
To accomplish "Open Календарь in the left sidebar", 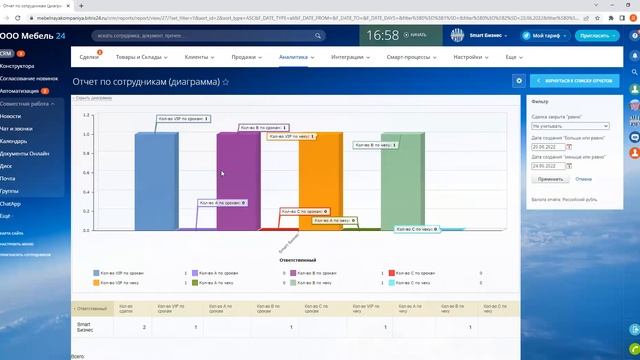I will 13,141.
